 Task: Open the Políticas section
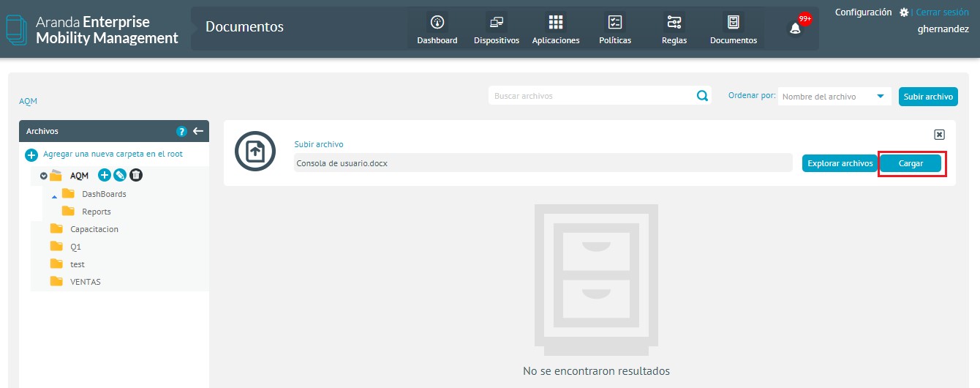pos(615,29)
